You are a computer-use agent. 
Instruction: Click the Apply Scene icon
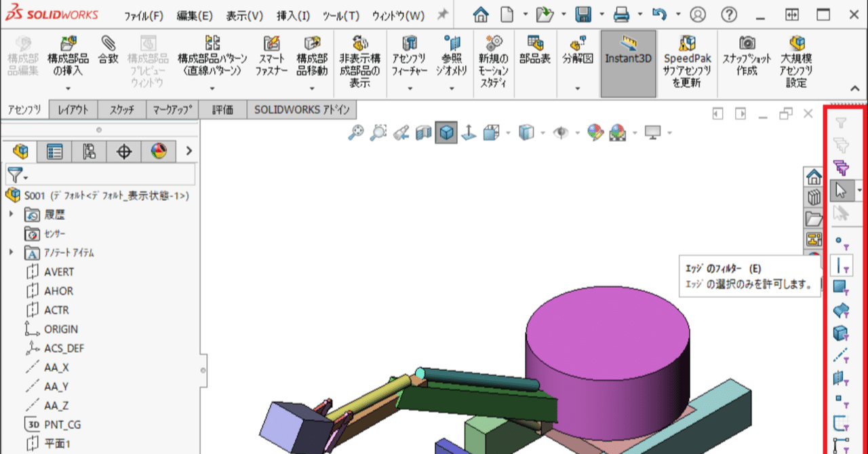pos(618,132)
